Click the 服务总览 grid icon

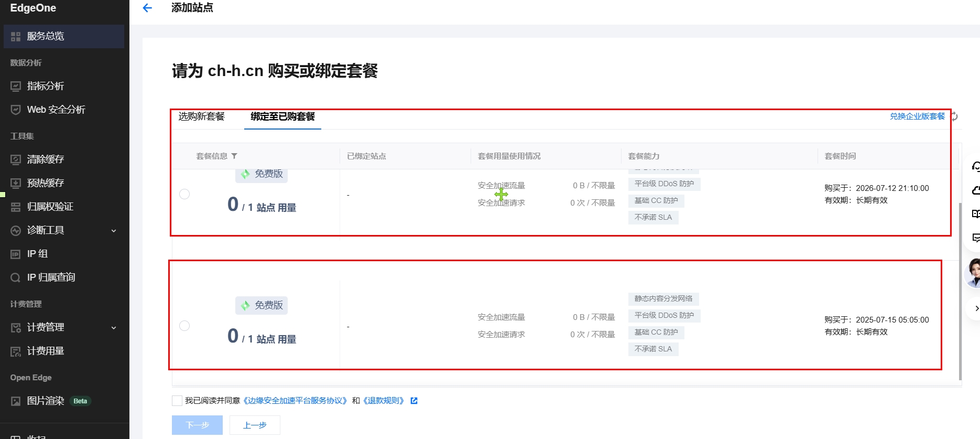[x=16, y=36]
